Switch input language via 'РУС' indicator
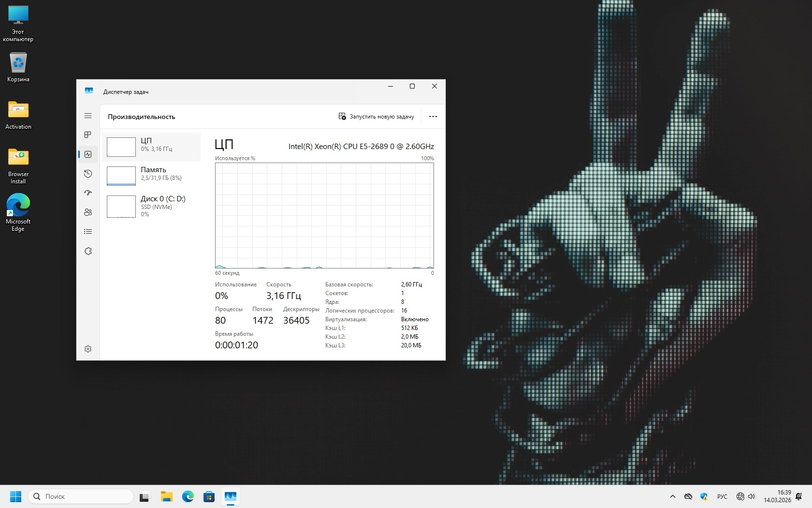The height and width of the screenshot is (508, 812). pos(722,496)
